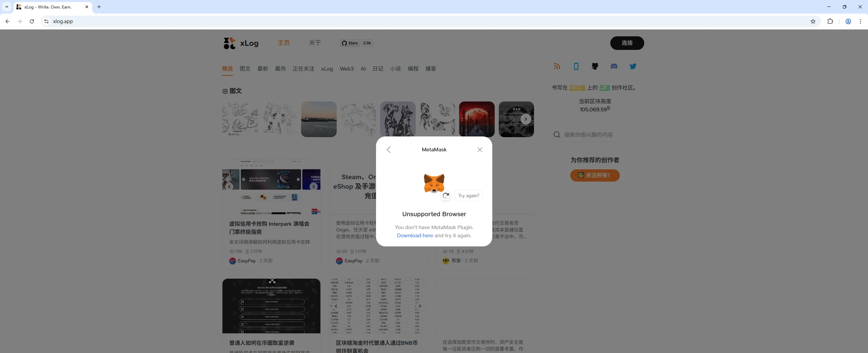Screen dimensions: 868x353
Task: Open the sunset seascape thumbnail
Action: [319, 119]
